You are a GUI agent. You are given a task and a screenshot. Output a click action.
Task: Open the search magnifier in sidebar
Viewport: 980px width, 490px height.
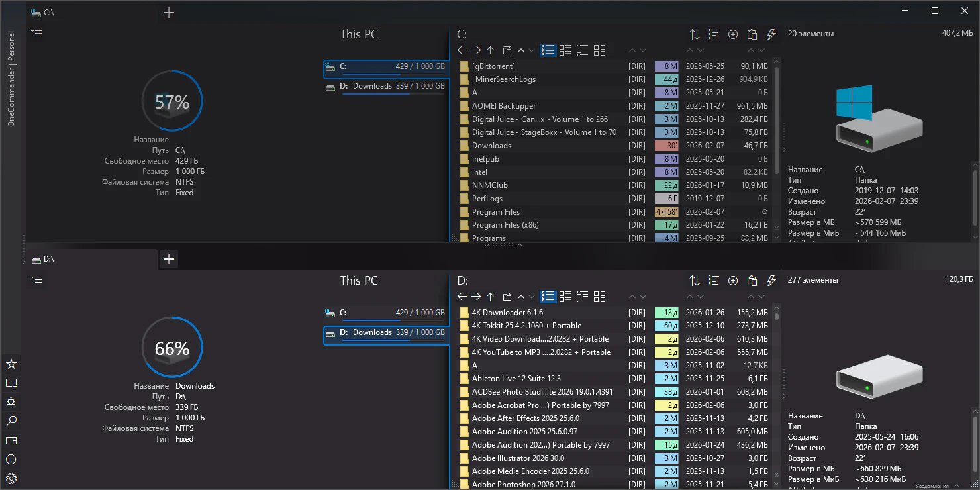11,421
